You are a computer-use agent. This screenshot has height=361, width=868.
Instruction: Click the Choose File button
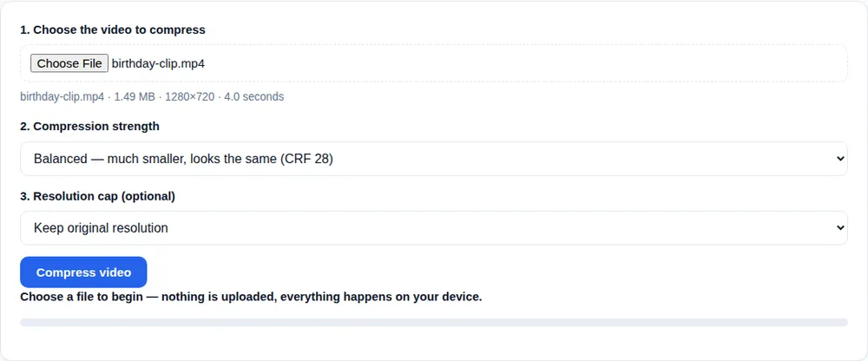[69, 63]
